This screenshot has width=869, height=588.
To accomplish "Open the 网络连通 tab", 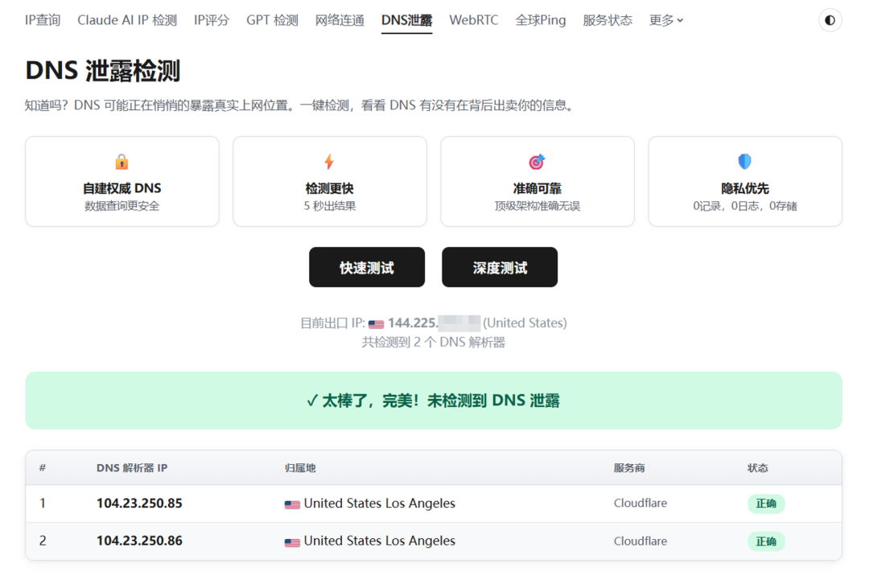I will point(340,20).
